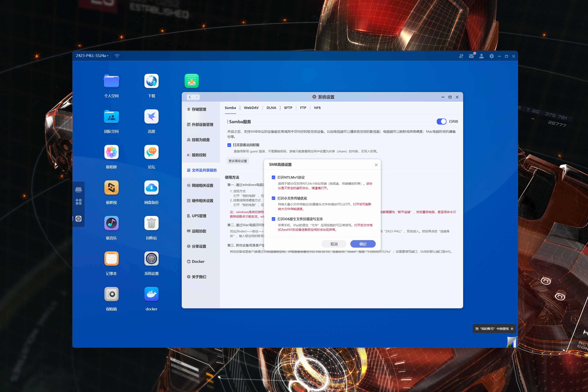
Task: Click 取消 in SMB高级设置 dialog
Action: pyautogui.click(x=334, y=244)
